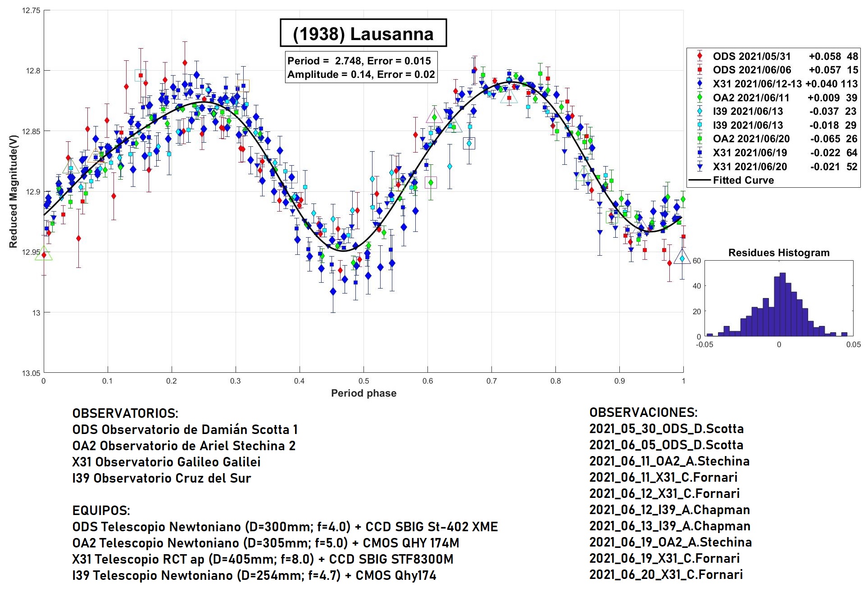The image size is (868, 592).
Task: Select legend label 'ODS 2021/05/31'
Action: coord(752,56)
